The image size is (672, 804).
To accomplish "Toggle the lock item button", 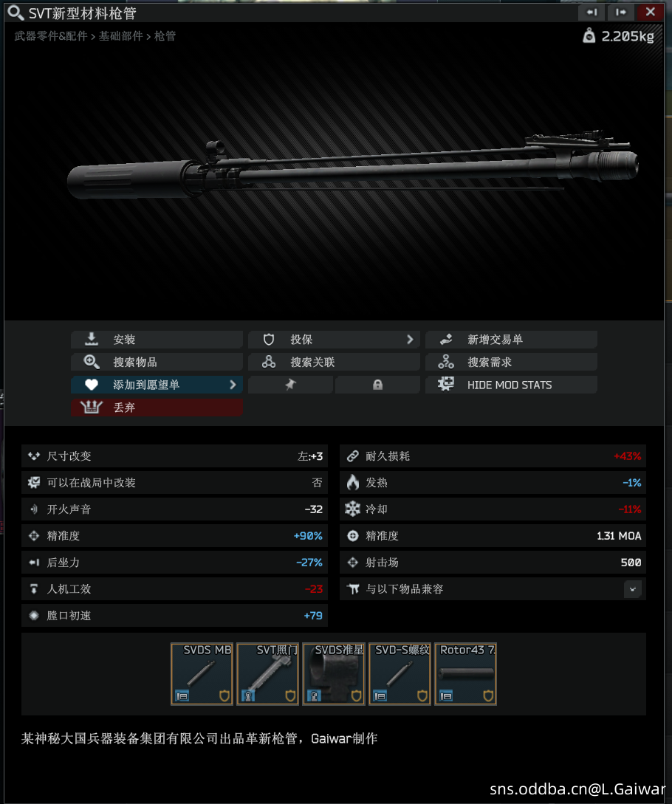I will [x=377, y=385].
